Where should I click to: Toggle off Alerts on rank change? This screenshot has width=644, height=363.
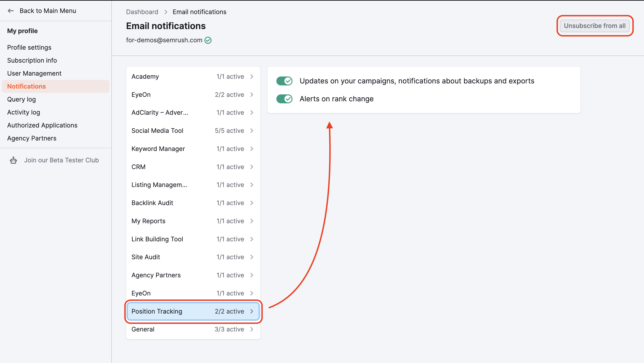click(284, 99)
